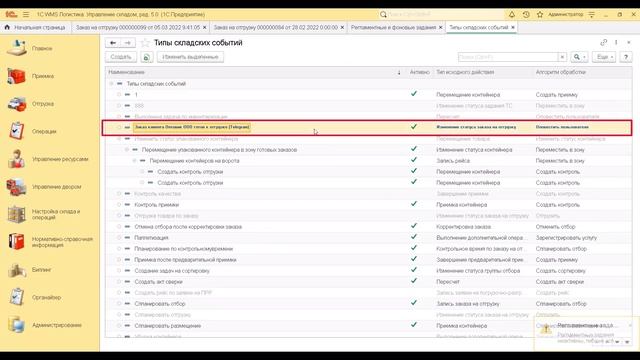This screenshot has height=360, width=640.
Task: Open the Органайзер section icon
Action: pyautogui.click(x=17, y=298)
